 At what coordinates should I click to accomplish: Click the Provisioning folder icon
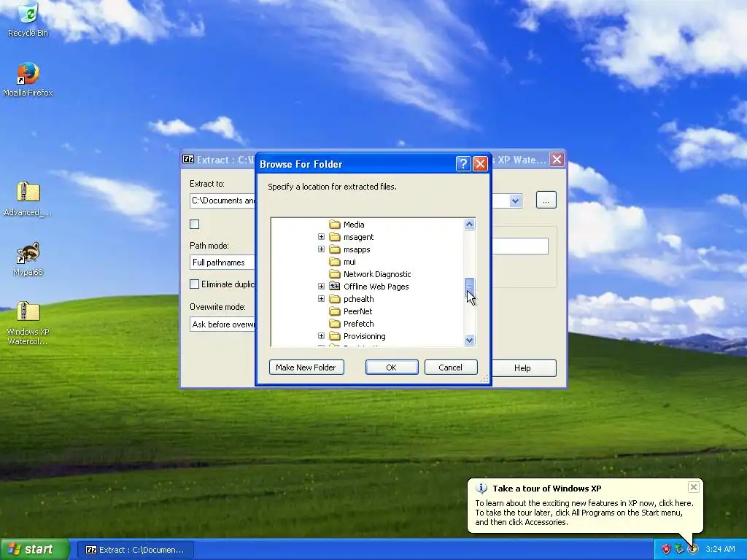335,335
